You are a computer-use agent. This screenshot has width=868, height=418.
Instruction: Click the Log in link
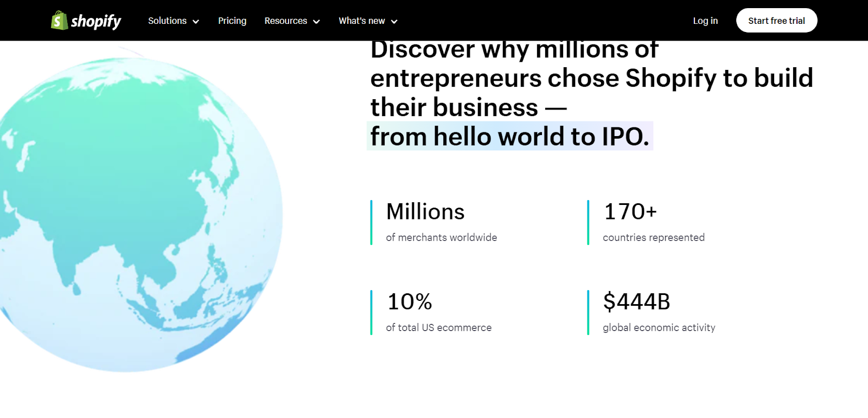pos(705,21)
